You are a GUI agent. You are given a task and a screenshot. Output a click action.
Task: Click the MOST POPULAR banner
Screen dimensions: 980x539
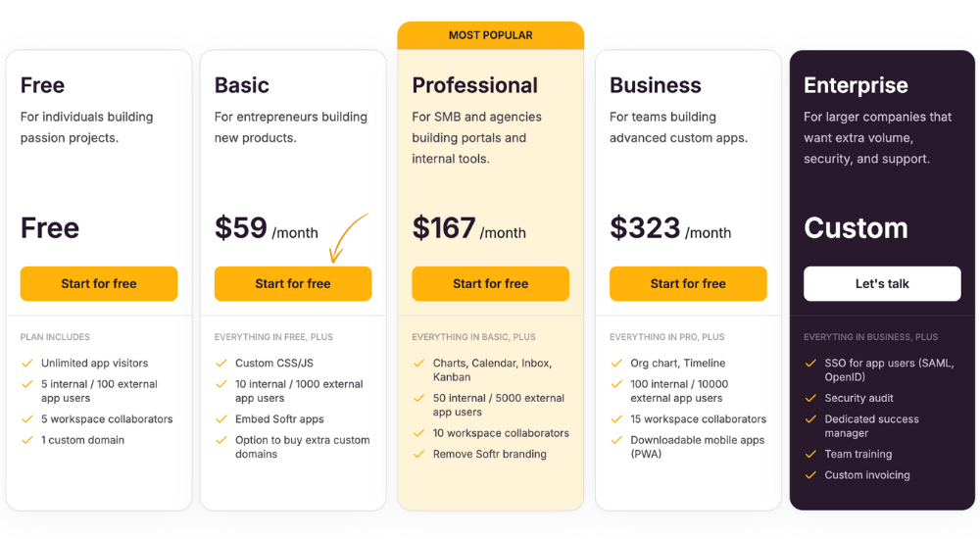[x=491, y=35]
